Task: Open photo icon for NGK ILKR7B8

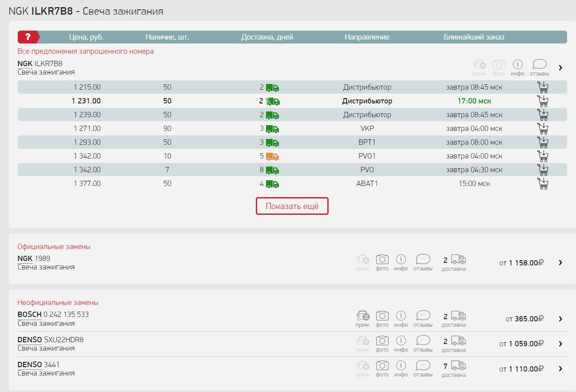Action: [499, 68]
